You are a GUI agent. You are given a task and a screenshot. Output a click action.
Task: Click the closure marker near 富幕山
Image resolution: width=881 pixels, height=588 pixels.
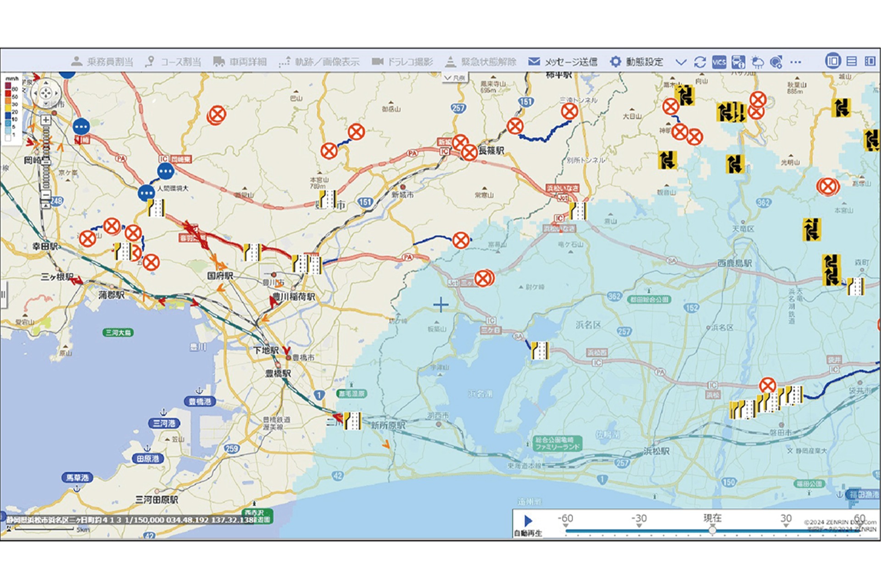coord(461,240)
